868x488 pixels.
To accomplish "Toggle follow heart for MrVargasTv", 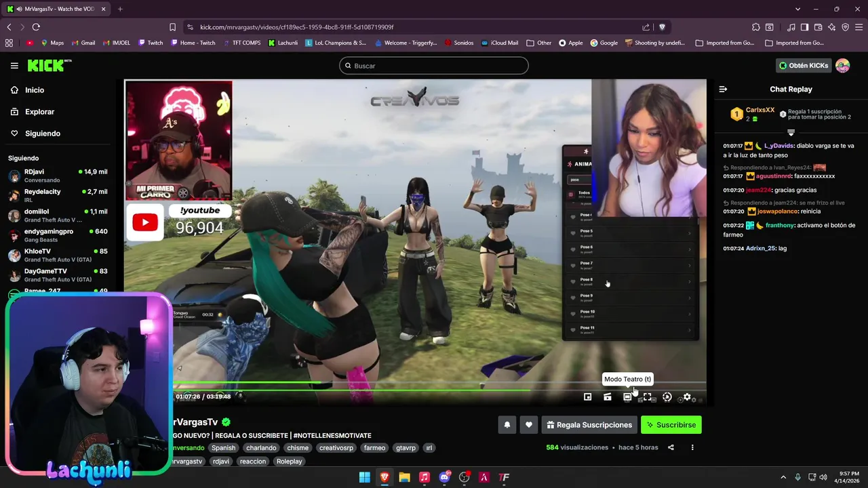I will point(528,425).
